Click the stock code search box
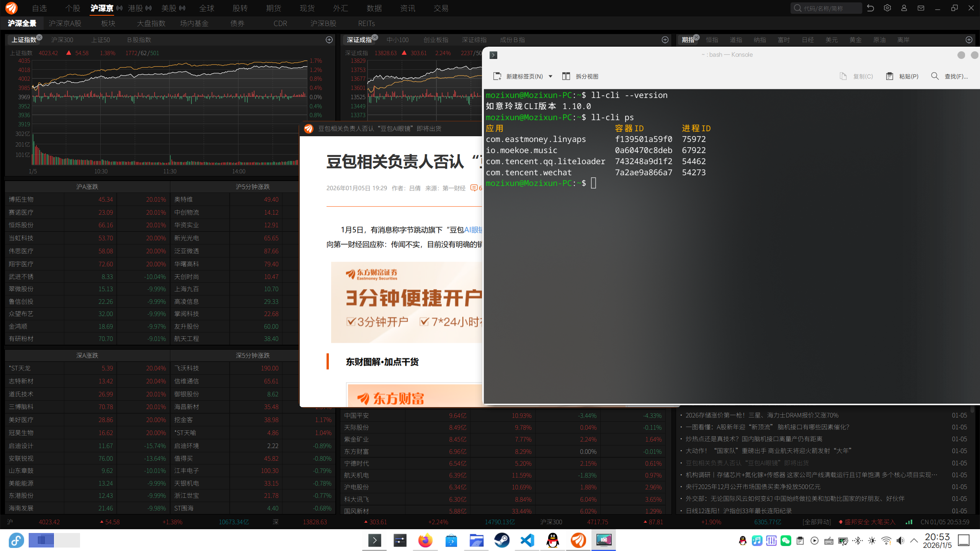This screenshot has height=551, width=980. [x=826, y=8]
